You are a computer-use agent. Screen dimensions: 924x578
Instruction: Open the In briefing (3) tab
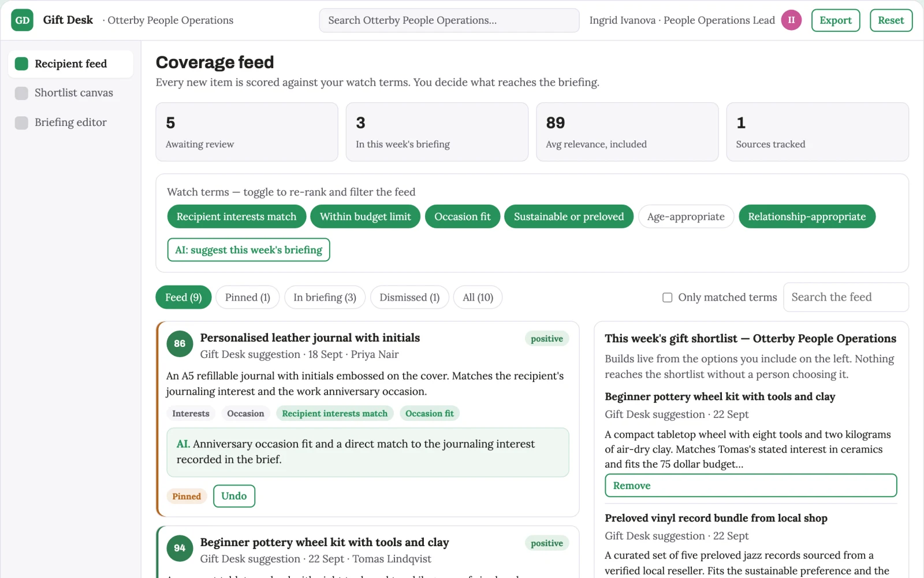[x=325, y=298]
